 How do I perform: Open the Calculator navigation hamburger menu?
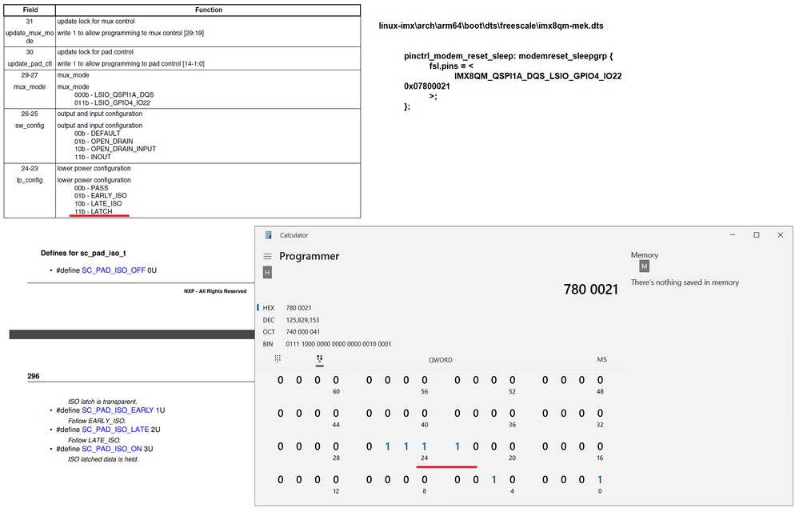click(267, 256)
